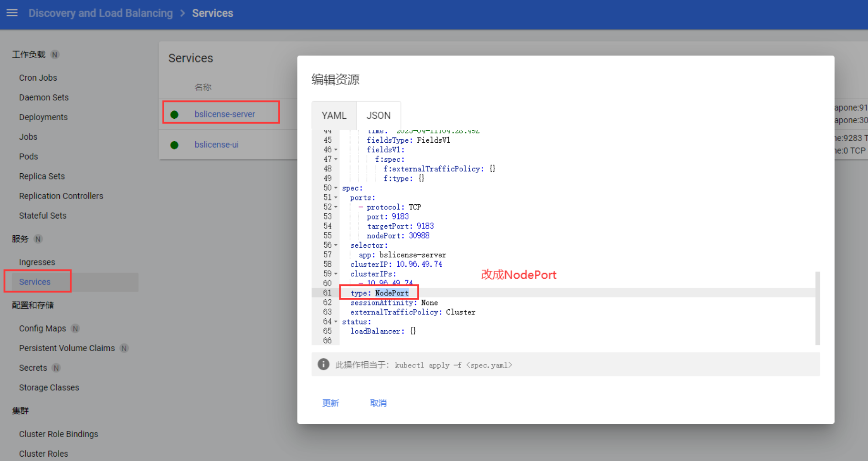Click loadBalancer line 65

tap(383, 331)
